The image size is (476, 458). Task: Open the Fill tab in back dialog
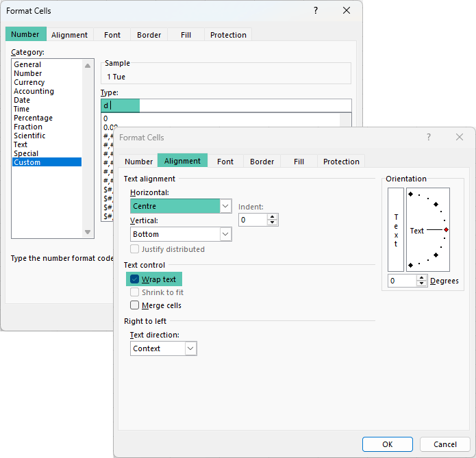186,35
